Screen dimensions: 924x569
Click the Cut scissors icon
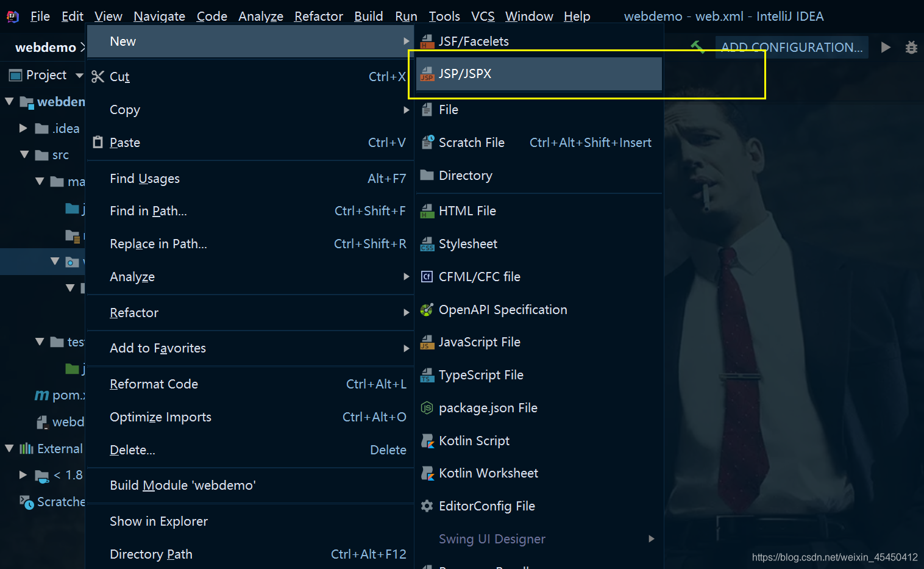(98, 77)
